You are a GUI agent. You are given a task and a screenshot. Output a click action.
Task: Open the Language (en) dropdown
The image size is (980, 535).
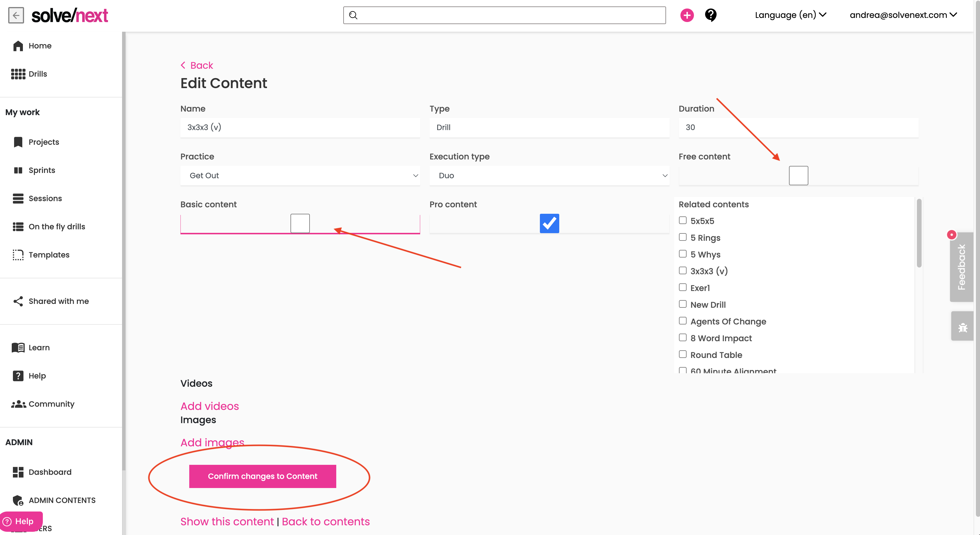click(790, 15)
